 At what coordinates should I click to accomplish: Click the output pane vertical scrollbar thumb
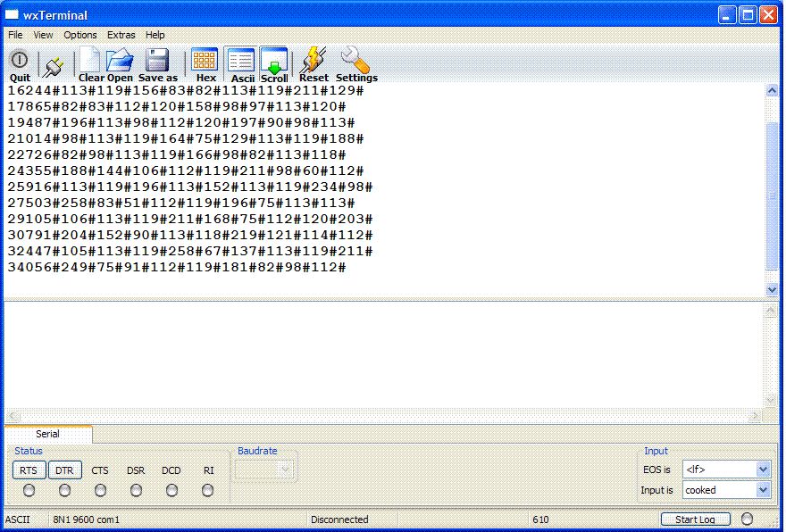click(772, 195)
